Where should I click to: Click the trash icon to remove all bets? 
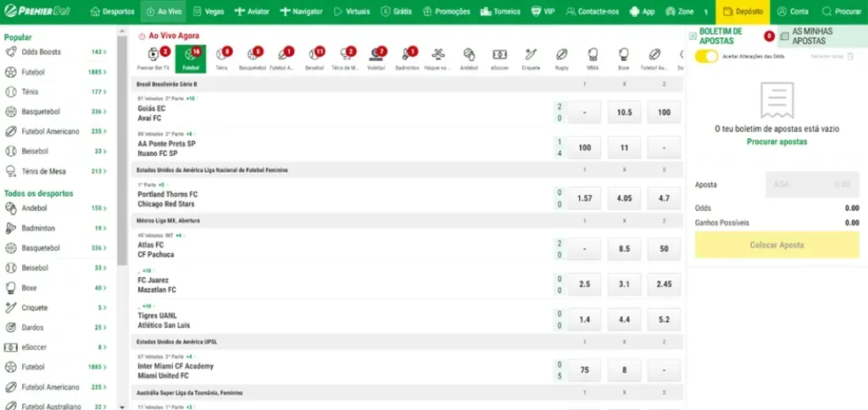click(x=849, y=56)
